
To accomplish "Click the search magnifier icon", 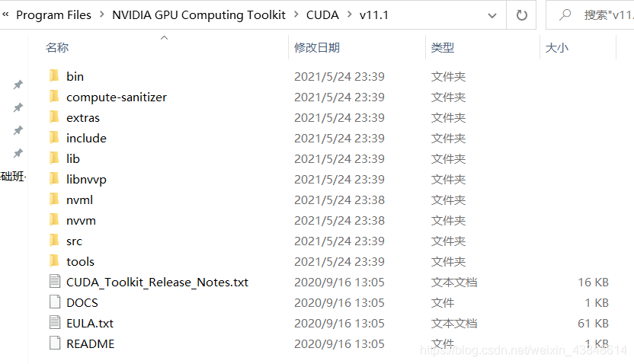I will [565, 14].
